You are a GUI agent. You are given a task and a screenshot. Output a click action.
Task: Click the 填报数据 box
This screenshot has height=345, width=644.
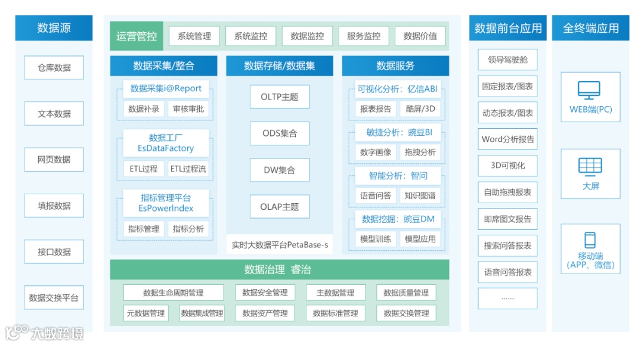[x=54, y=206]
